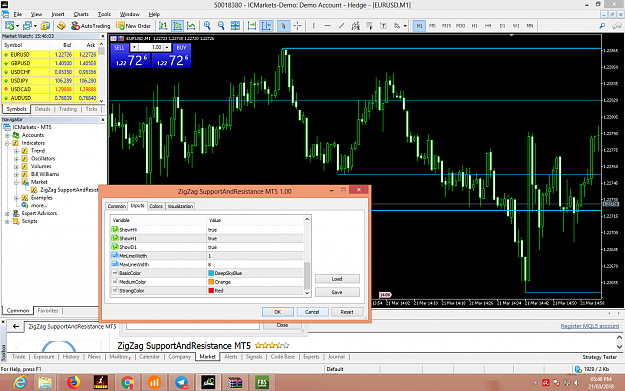Image resolution: width=625 pixels, height=391 pixels.
Task: Open the File menu
Action: point(18,14)
